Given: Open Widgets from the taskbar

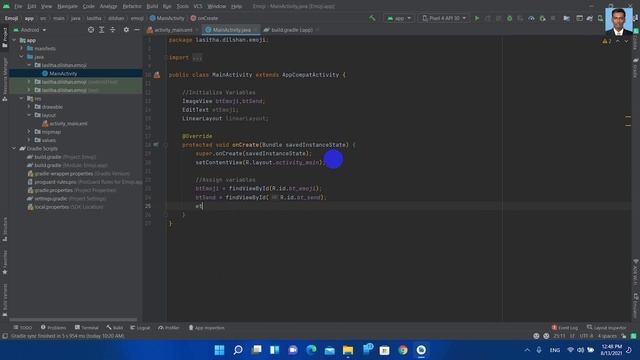Looking at the screenshot, I should [x=275, y=350].
